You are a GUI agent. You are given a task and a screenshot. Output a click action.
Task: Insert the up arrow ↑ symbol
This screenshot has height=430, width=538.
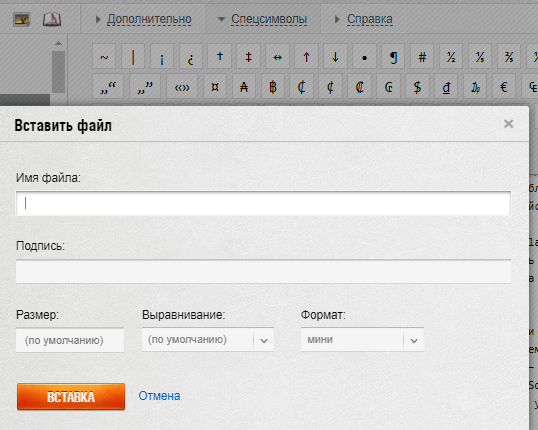(306, 57)
